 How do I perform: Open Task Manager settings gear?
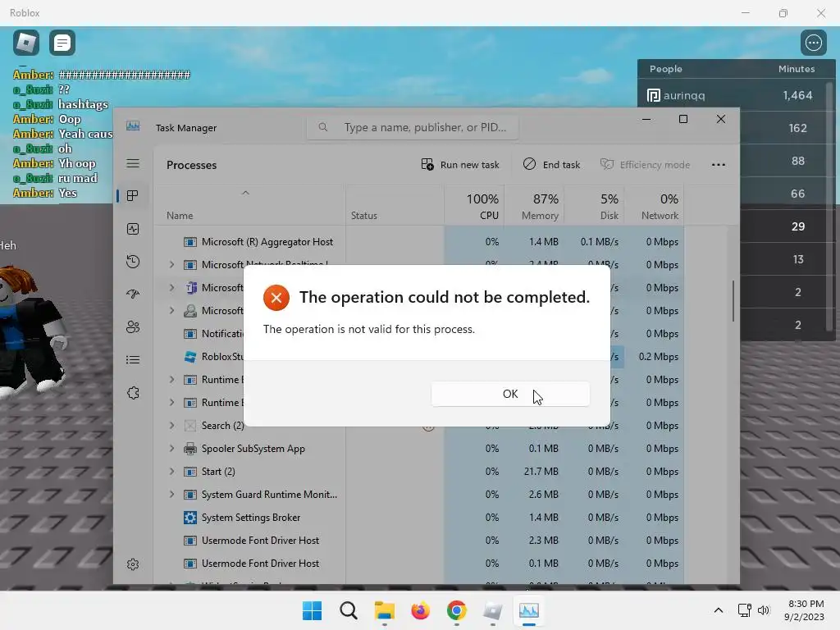[133, 564]
